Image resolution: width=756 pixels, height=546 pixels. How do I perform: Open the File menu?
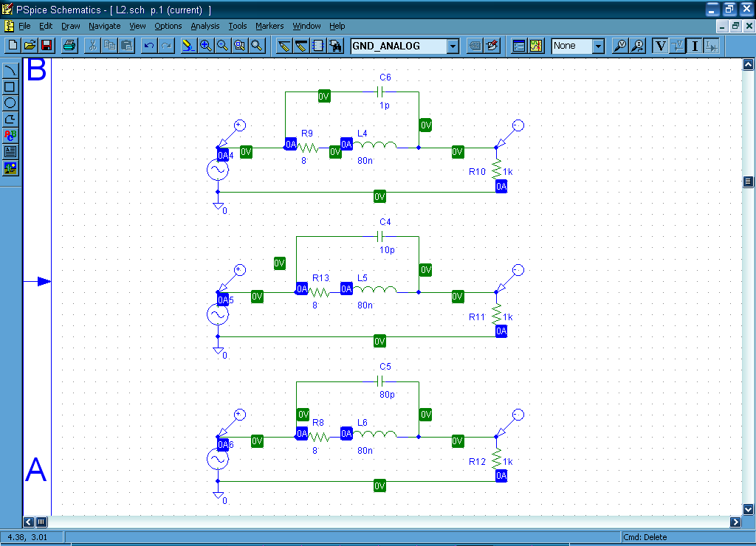[24, 26]
